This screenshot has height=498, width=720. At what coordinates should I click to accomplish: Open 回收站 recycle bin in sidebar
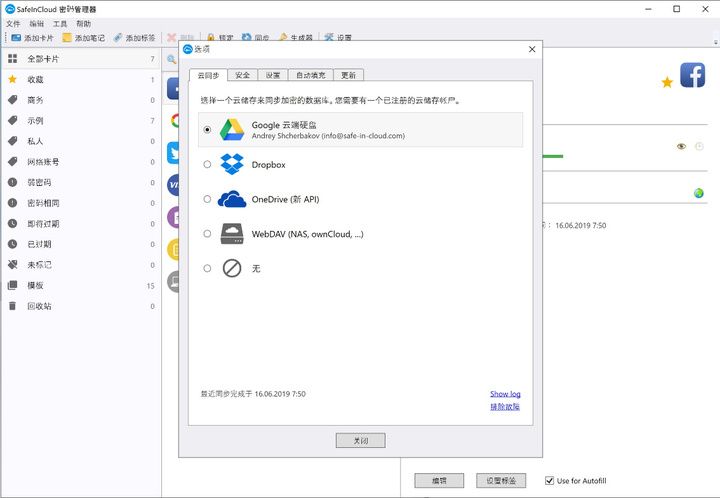[x=81, y=306]
